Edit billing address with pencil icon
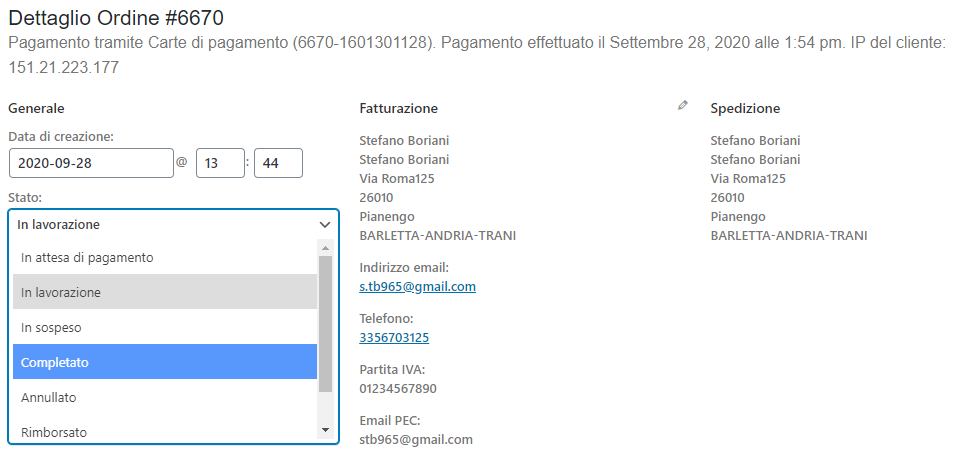 click(682, 106)
